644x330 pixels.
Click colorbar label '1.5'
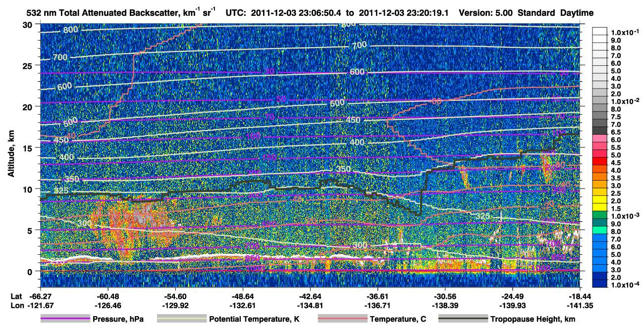point(615,209)
